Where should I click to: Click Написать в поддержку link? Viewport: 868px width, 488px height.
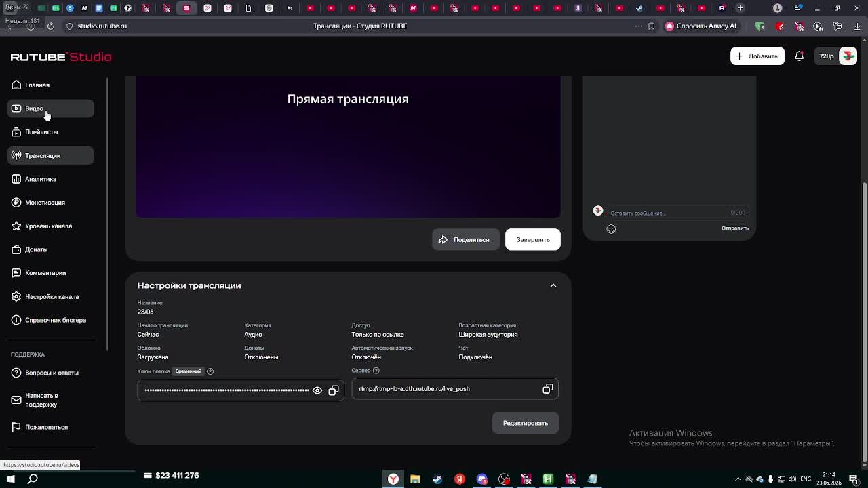[x=51, y=400]
